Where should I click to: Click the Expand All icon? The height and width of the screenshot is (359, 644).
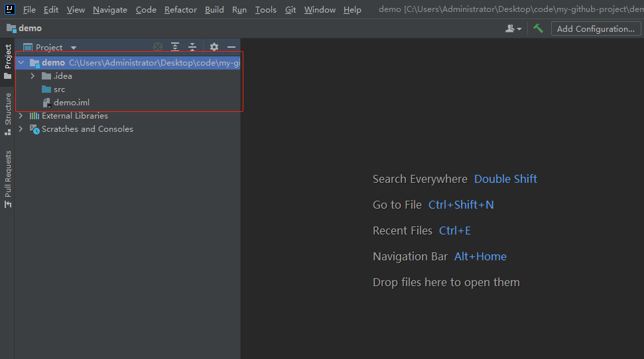tap(175, 47)
